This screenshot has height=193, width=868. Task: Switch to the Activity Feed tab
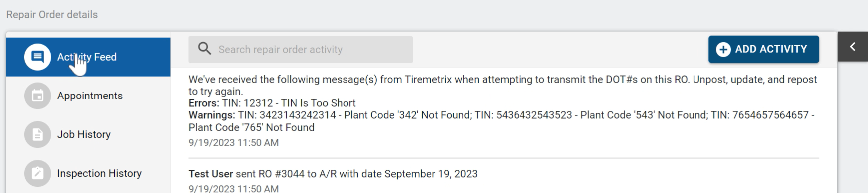click(88, 57)
